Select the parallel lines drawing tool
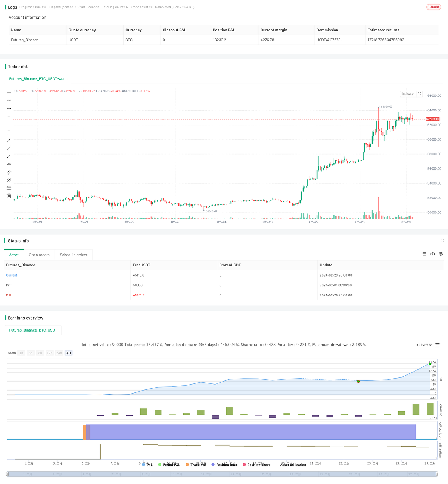The width and height of the screenshot is (448, 484). tap(9, 172)
